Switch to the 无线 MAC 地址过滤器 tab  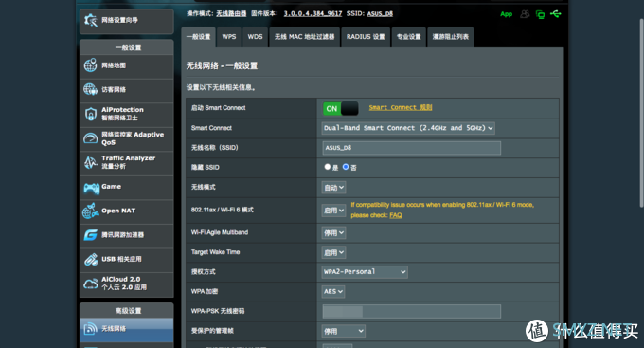[x=304, y=37]
